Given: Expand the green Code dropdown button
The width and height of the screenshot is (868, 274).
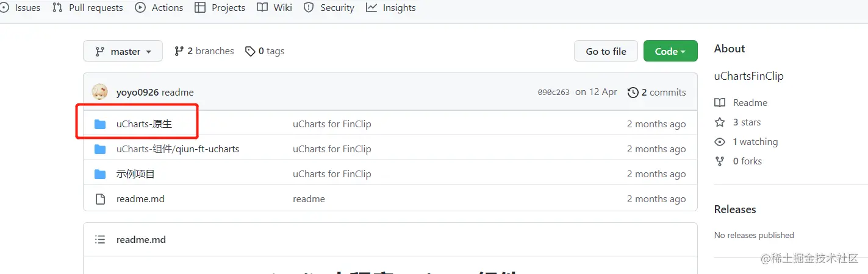Looking at the screenshot, I should coord(670,51).
